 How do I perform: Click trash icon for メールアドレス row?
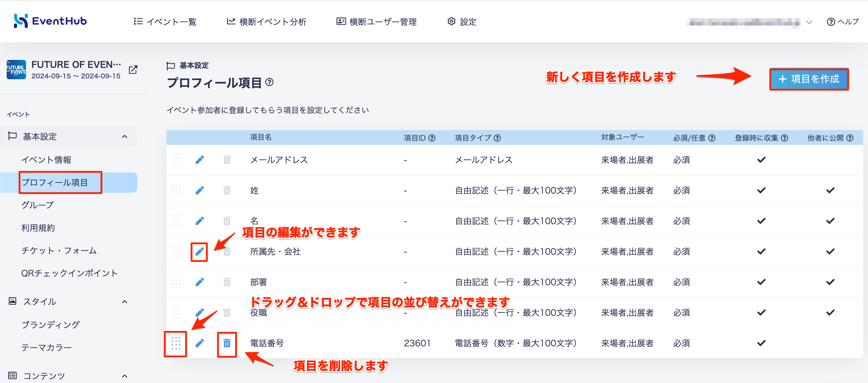tap(227, 160)
